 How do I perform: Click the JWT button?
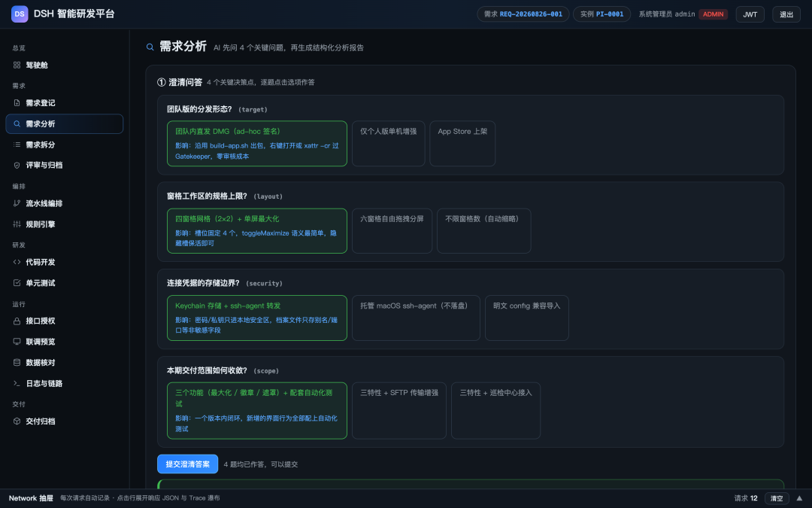coord(750,14)
